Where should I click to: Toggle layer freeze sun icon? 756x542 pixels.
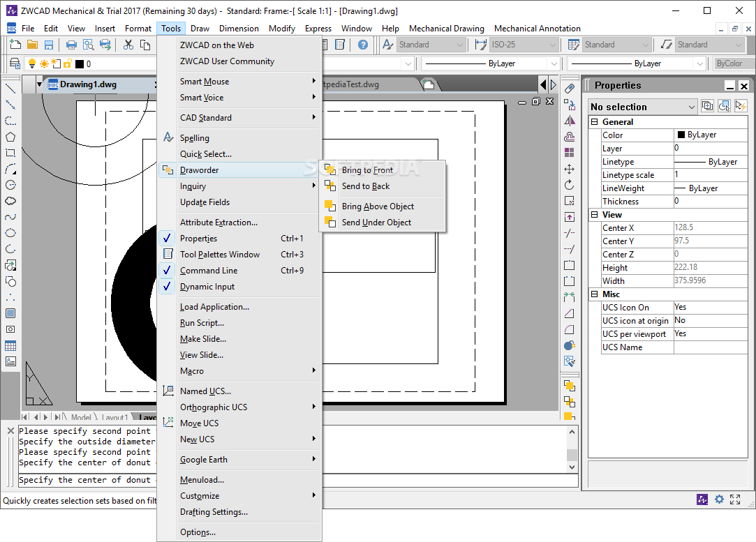click(44, 63)
